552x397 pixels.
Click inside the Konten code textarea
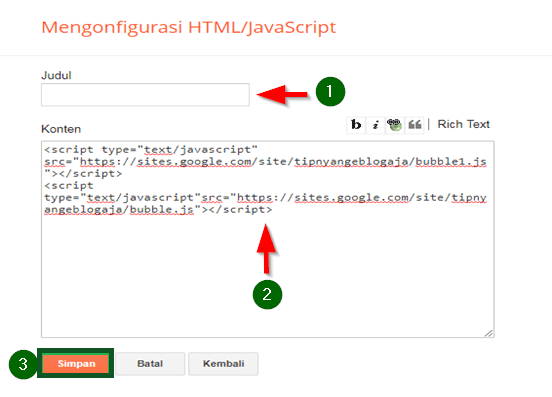[268, 239]
